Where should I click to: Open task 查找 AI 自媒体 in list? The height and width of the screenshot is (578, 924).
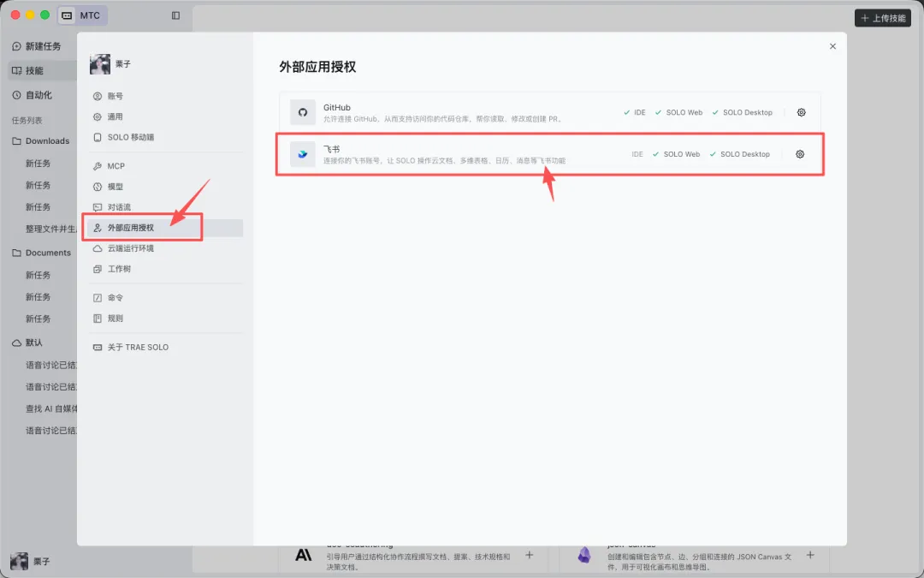[50, 408]
